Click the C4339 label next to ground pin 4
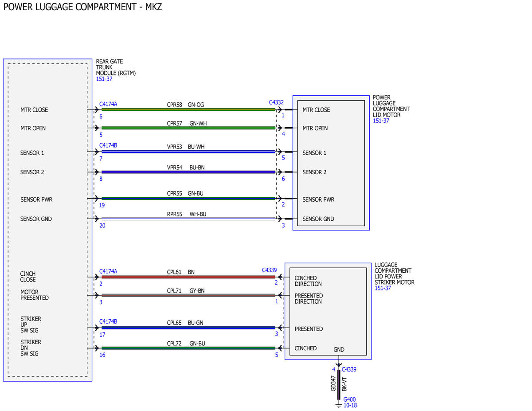The height and width of the screenshot is (411, 532). [x=349, y=369]
